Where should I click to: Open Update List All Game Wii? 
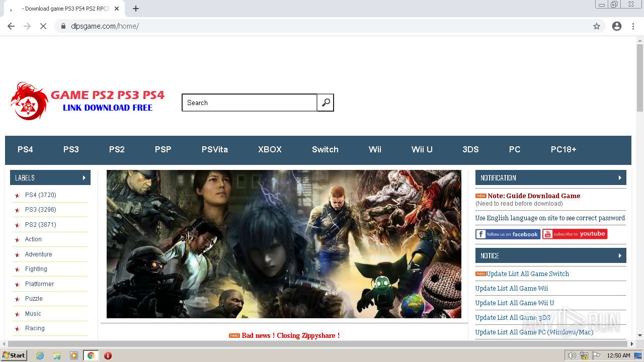(x=512, y=289)
